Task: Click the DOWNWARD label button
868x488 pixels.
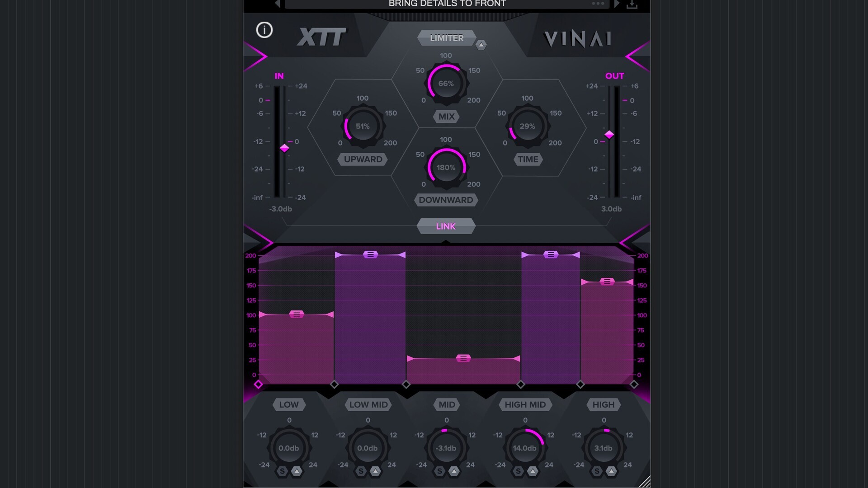Action: 446,200
